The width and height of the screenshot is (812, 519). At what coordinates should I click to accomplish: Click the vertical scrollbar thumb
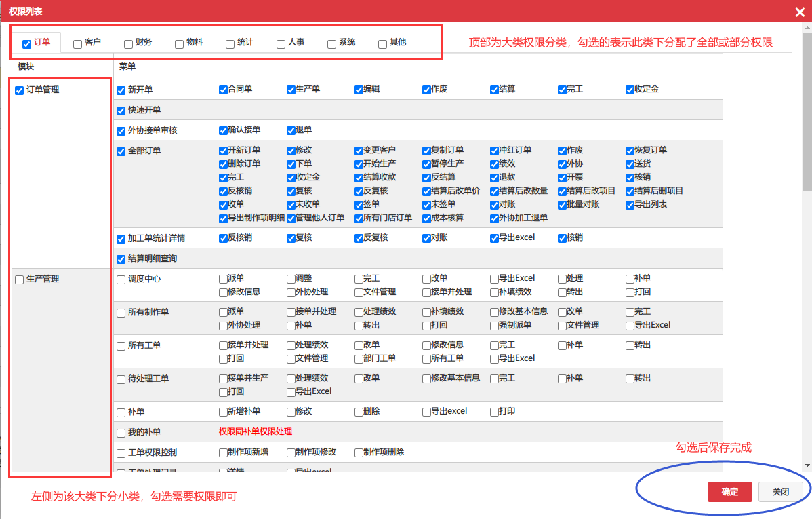(807, 111)
